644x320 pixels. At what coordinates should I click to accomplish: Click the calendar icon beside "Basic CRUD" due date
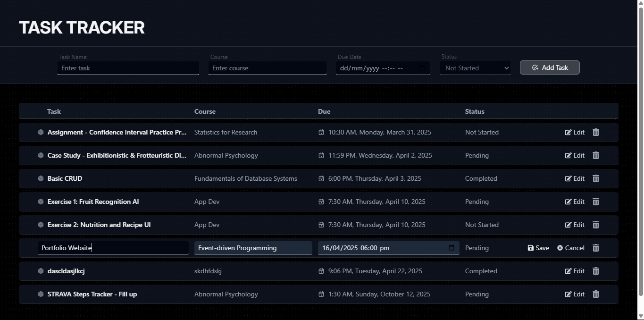(x=322, y=178)
